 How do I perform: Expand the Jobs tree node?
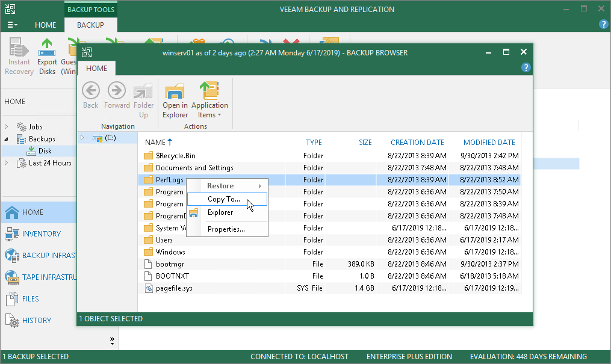click(x=6, y=127)
